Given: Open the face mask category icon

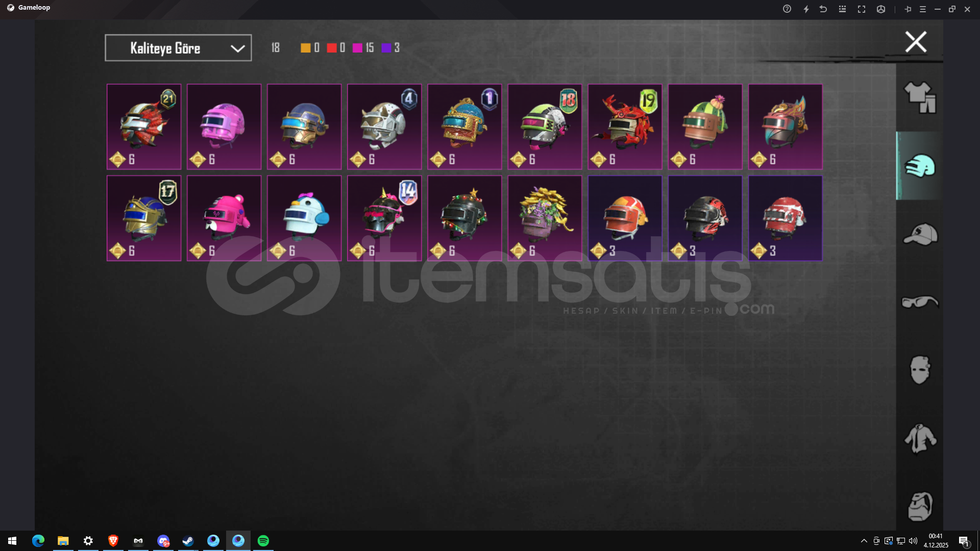Looking at the screenshot, I should (x=920, y=370).
